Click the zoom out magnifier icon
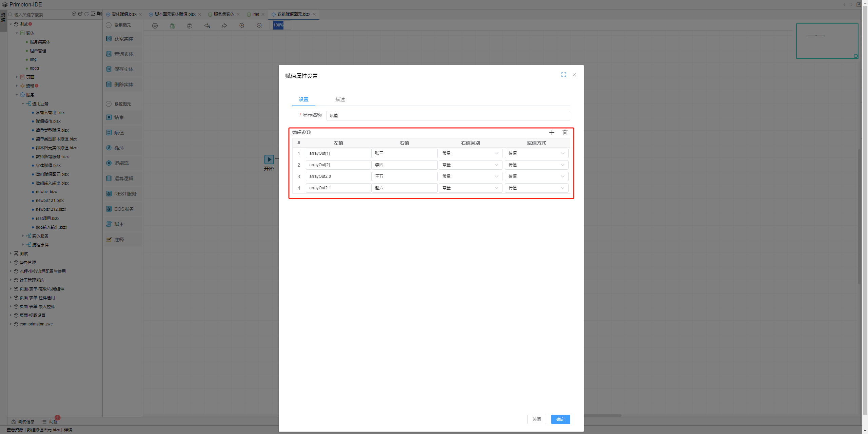The image size is (868, 434). 259,25
